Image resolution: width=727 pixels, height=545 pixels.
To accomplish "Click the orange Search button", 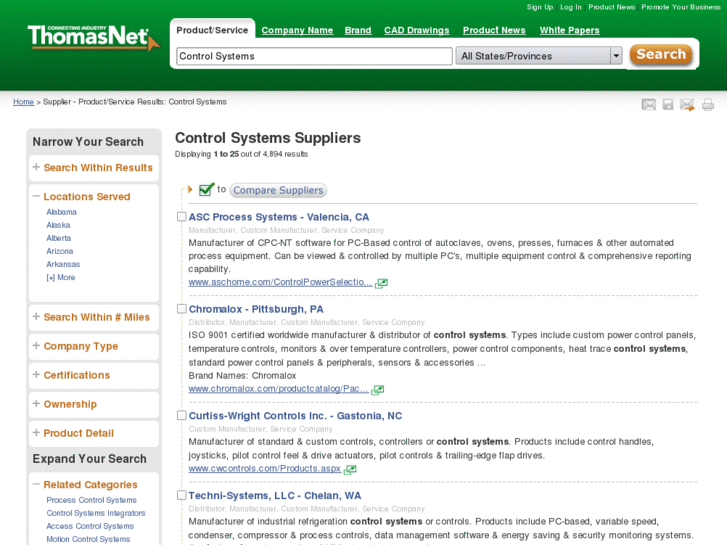I will click(661, 55).
